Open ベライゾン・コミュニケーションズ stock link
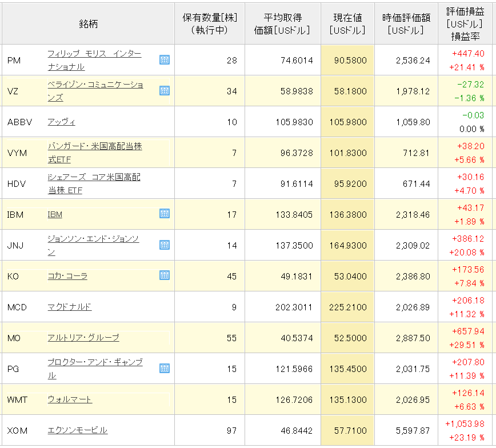Viewport: 496px width, 448px height. (95, 91)
